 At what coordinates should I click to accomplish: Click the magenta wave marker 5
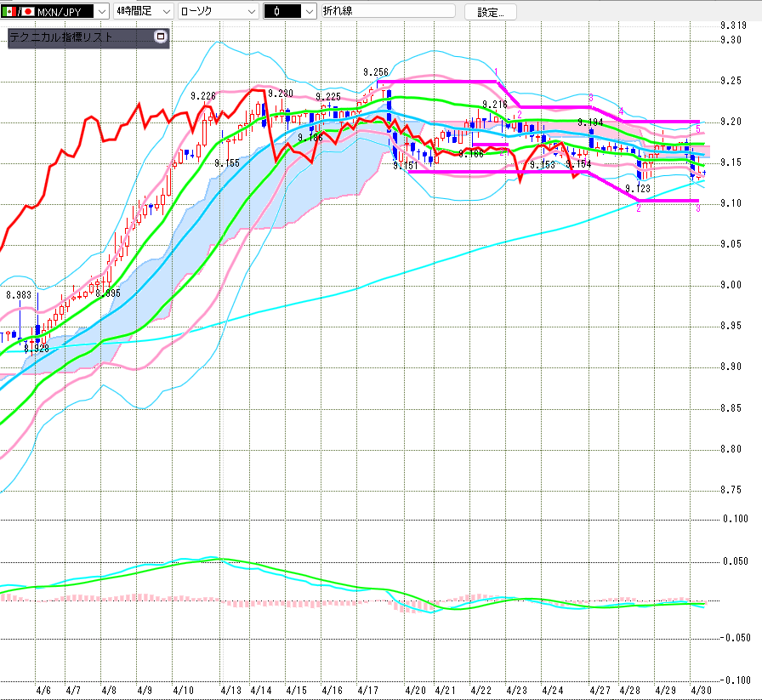[x=698, y=129]
